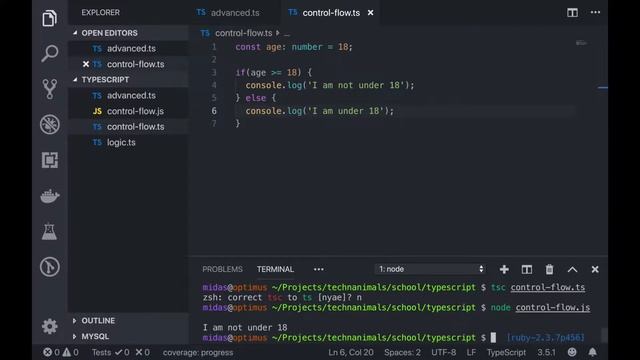Close control-flow.ts in Open Editors list
The height and width of the screenshot is (360, 640).
coord(86,64)
